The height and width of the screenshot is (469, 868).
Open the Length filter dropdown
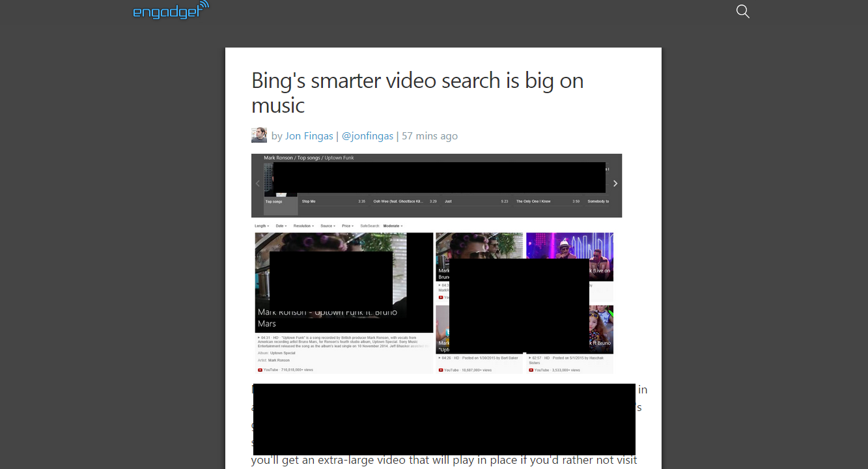click(262, 226)
